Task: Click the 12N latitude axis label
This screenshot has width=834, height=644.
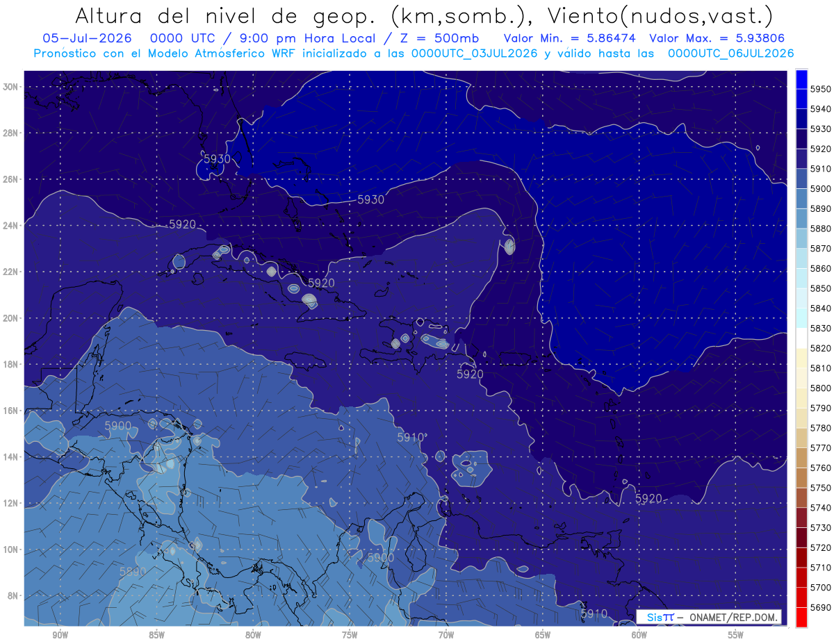Action: click(11, 503)
